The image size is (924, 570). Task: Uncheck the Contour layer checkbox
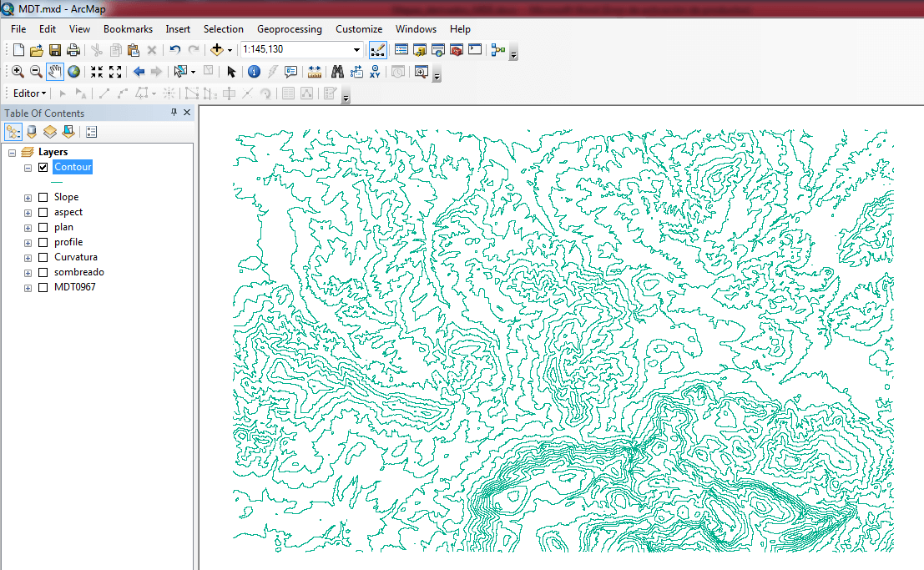[x=43, y=168]
